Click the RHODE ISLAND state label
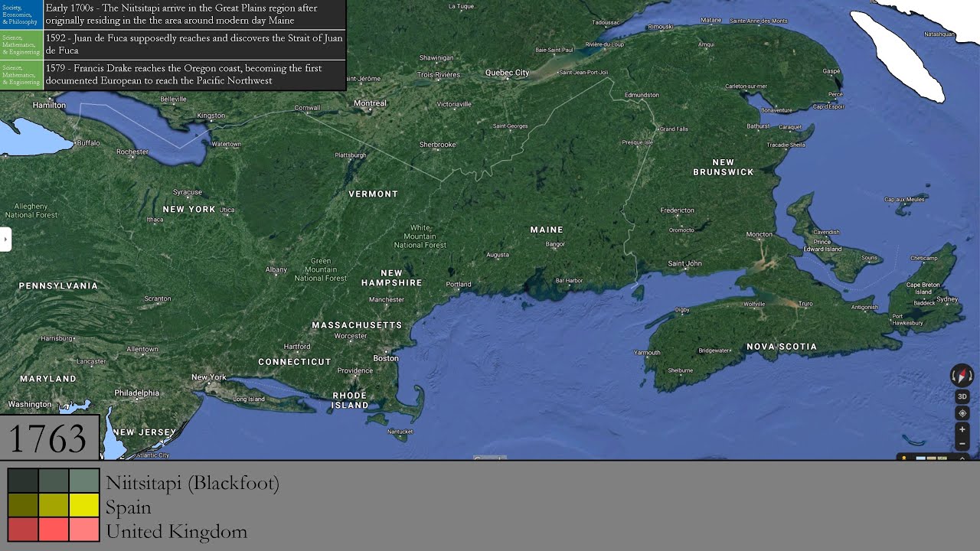This screenshot has height=551, width=980. pos(350,400)
